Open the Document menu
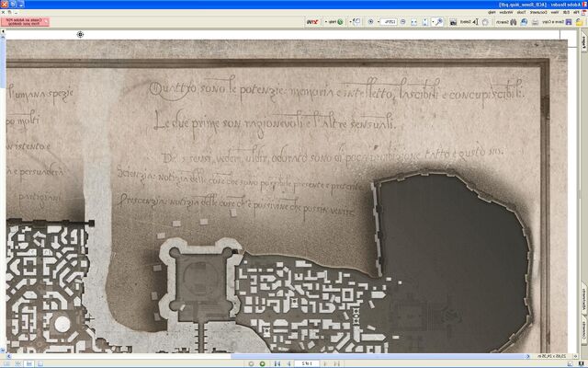The height and width of the screenshot is (368, 588). [x=537, y=12]
